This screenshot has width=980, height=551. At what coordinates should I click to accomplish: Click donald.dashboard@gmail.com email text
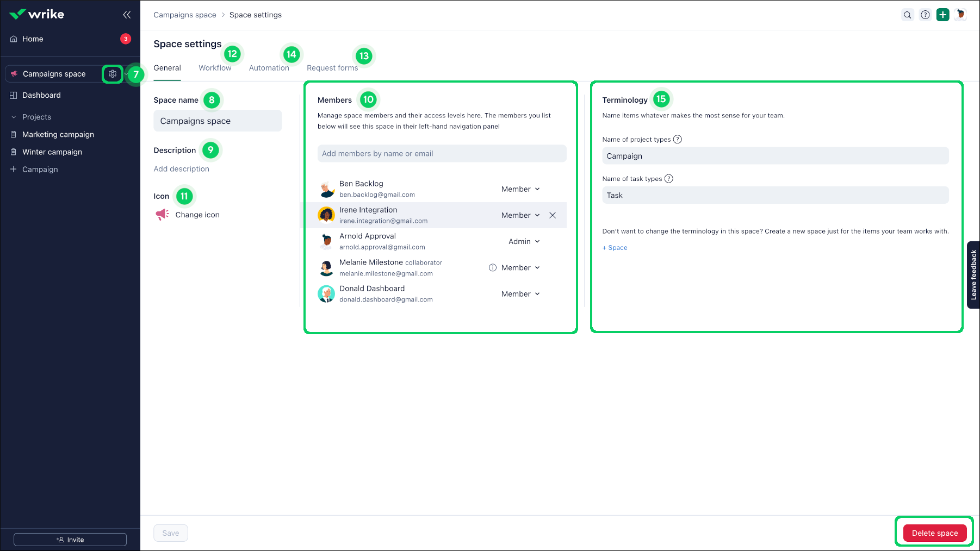pyautogui.click(x=386, y=299)
